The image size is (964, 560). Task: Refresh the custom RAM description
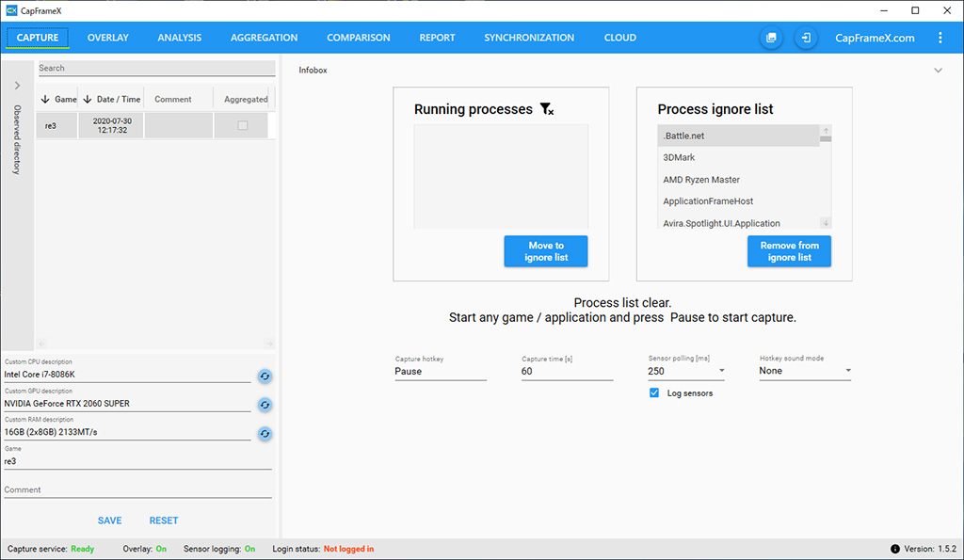click(265, 434)
